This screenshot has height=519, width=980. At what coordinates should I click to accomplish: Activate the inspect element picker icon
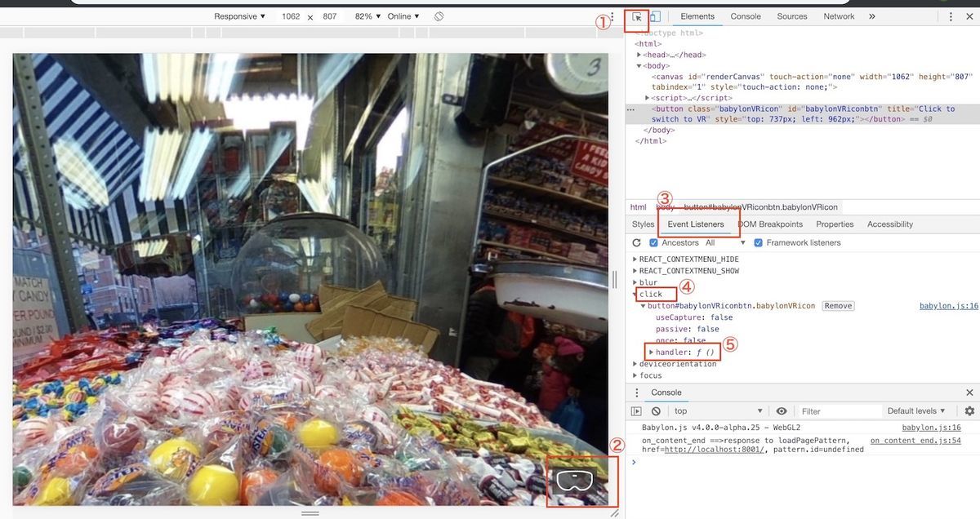click(637, 16)
